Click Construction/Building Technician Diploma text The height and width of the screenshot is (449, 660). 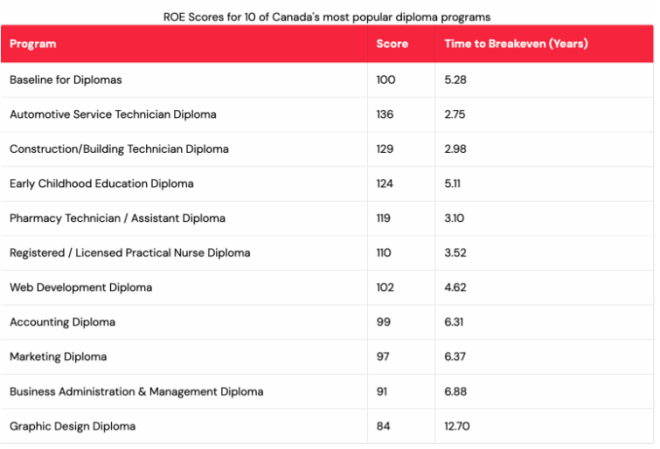[119, 149]
